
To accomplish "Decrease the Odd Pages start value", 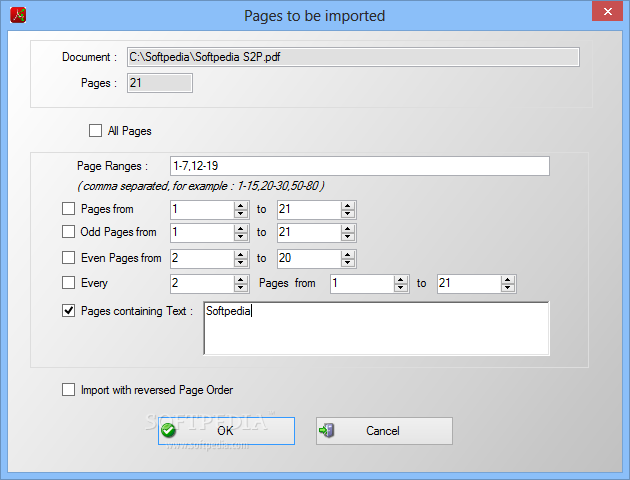I will (241, 237).
